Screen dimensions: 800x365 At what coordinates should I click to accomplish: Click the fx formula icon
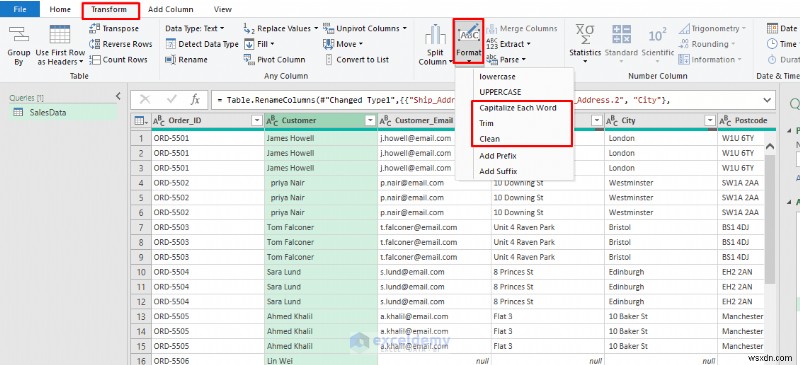pyautogui.click(x=195, y=100)
